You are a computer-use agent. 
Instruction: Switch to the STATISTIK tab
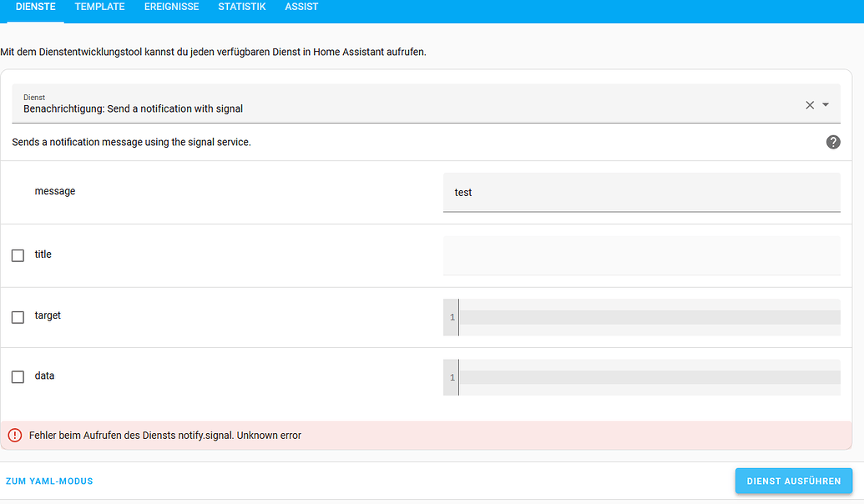pyautogui.click(x=241, y=7)
